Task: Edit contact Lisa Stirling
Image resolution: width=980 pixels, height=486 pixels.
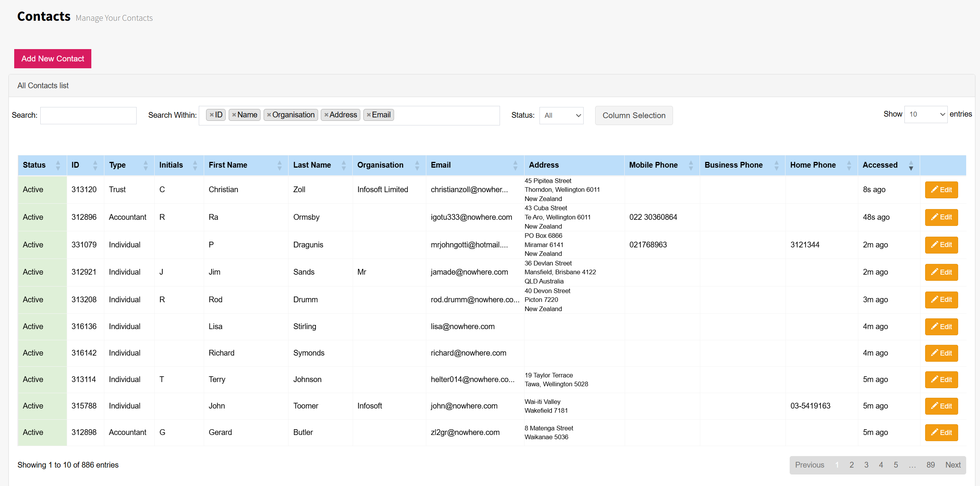Action: coord(941,327)
